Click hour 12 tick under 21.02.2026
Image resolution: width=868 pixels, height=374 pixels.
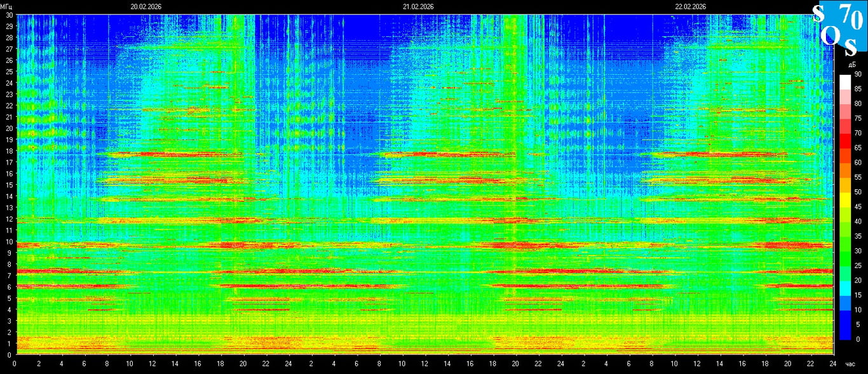click(424, 364)
